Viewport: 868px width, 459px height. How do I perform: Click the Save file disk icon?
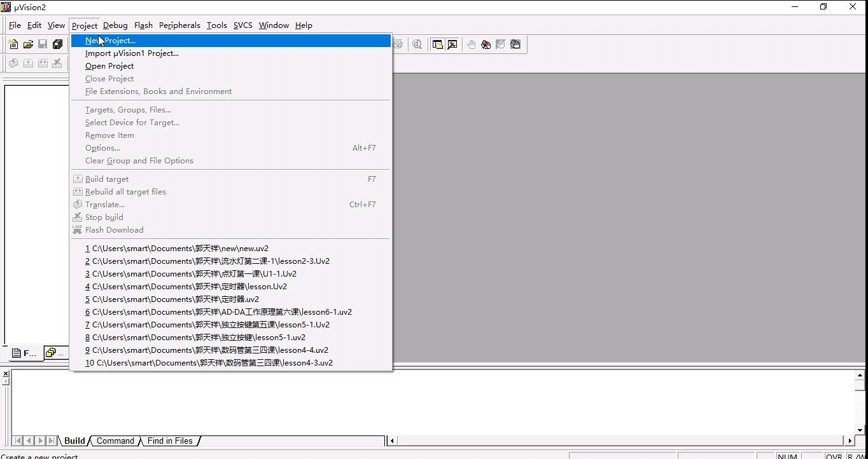pyautogui.click(x=43, y=45)
